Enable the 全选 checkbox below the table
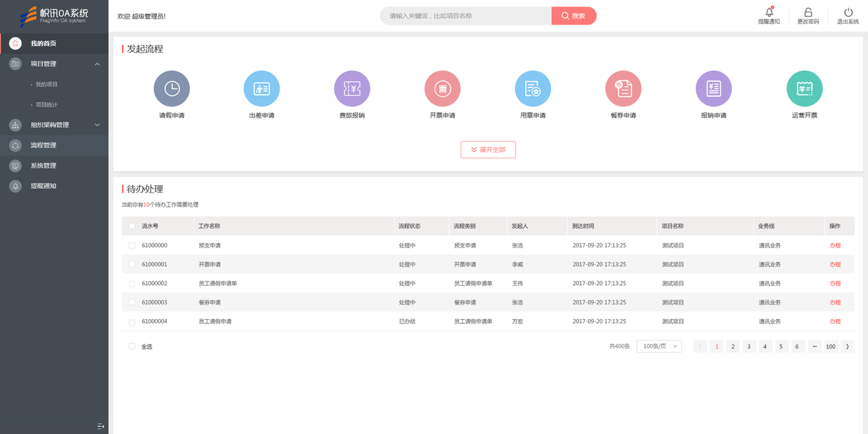Image resolution: width=868 pixels, height=434 pixels. 132,346
